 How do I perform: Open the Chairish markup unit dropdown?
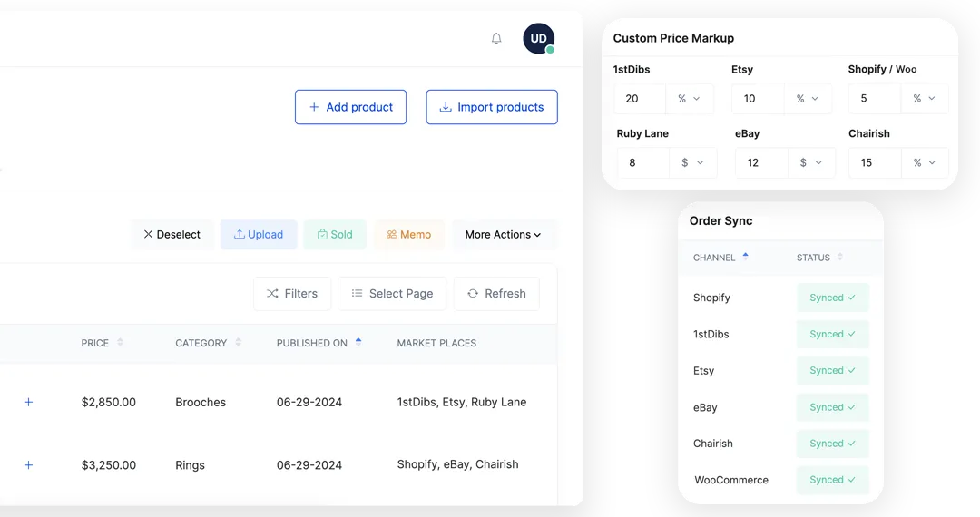pyautogui.click(x=925, y=163)
